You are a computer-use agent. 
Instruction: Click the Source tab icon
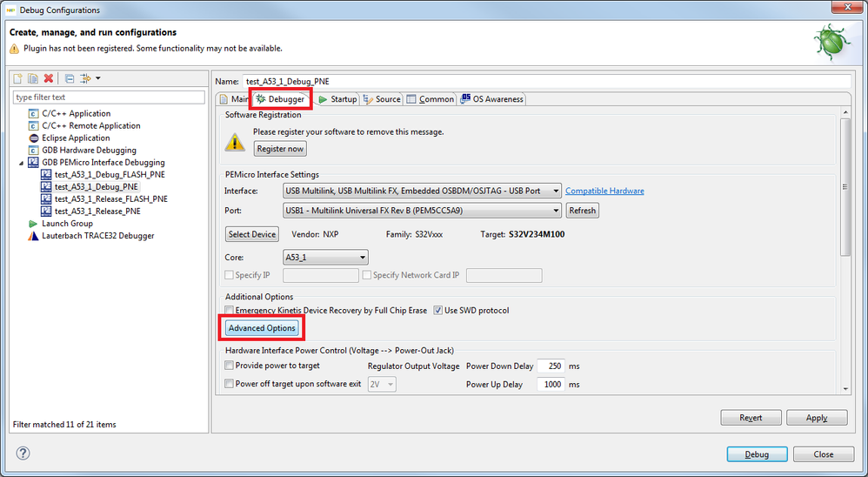click(x=368, y=99)
